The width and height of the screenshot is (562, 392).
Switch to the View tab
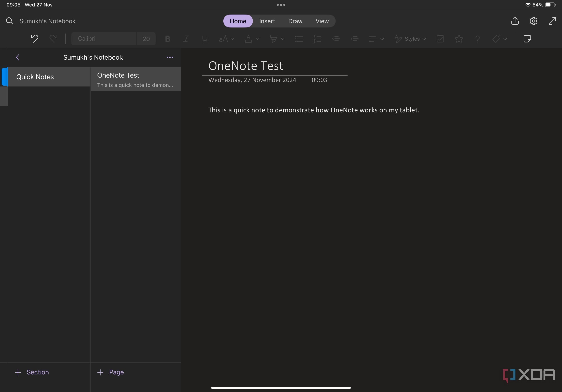tap(322, 21)
